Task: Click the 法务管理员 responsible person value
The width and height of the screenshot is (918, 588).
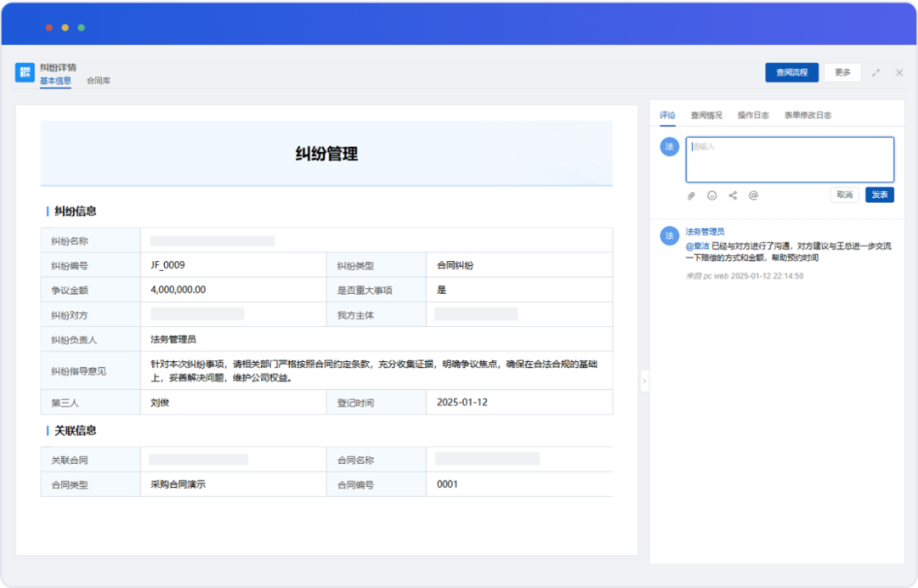Action: (x=173, y=339)
